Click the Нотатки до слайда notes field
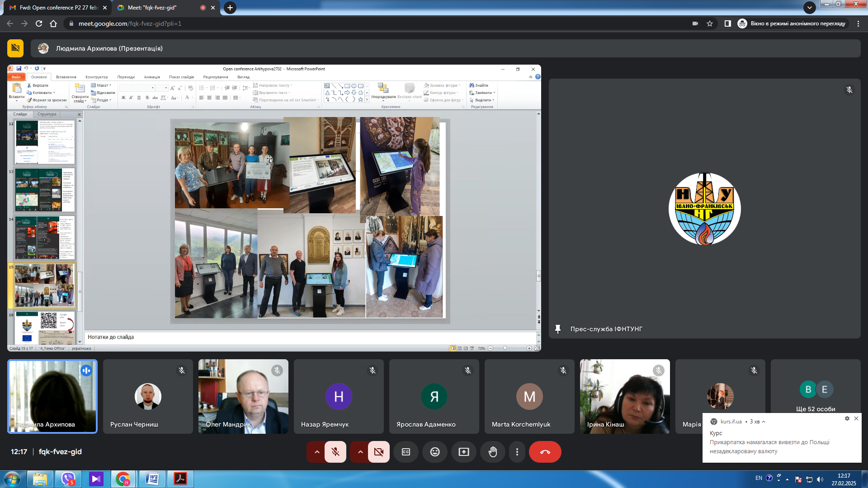The width and height of the screenshot is (868, 488). [310, 337]
